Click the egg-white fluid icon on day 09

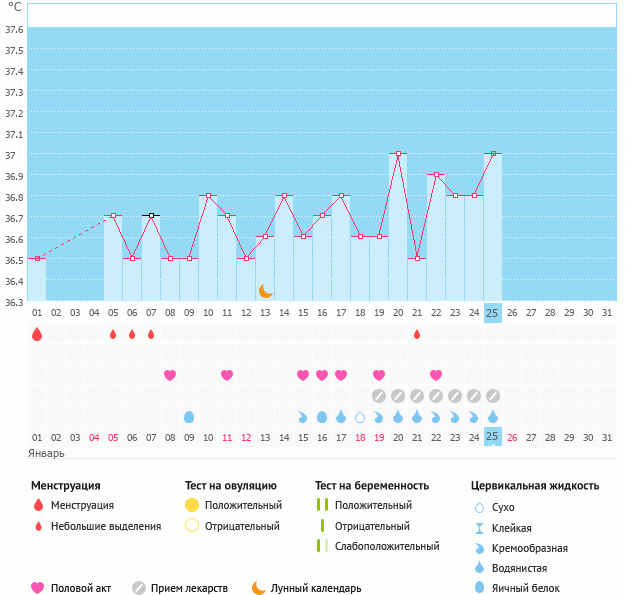pyautogui.click(x=189, y=416)
